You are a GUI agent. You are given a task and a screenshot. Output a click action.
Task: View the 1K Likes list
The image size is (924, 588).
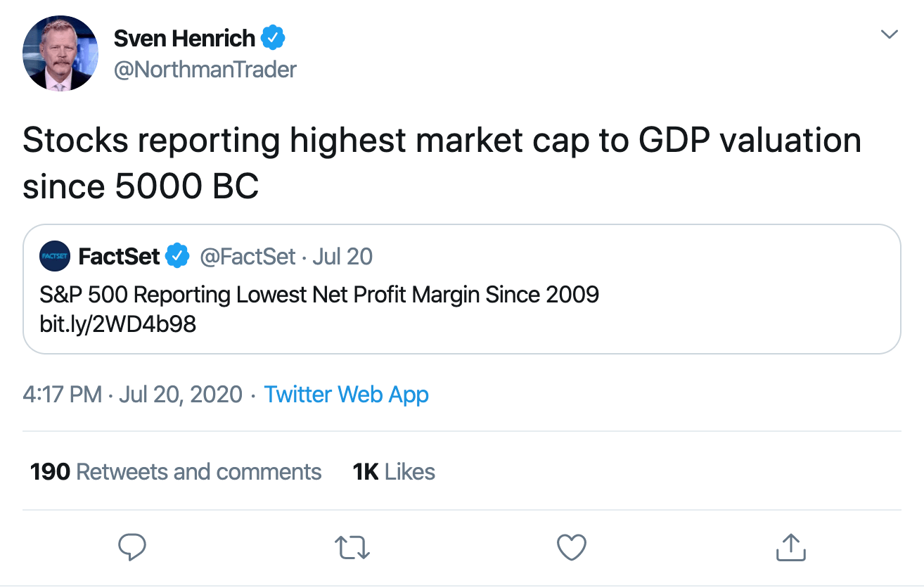[x=394, y=471]
